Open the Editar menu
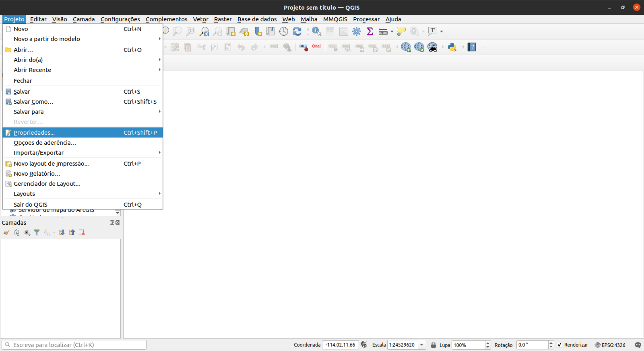 click(x=38, y=19)
